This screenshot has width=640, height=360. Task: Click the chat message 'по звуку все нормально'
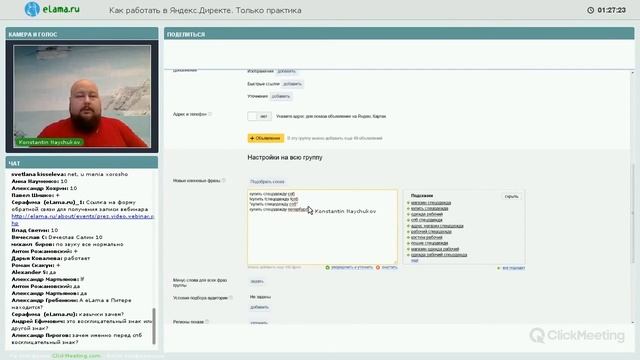[89, 244]
